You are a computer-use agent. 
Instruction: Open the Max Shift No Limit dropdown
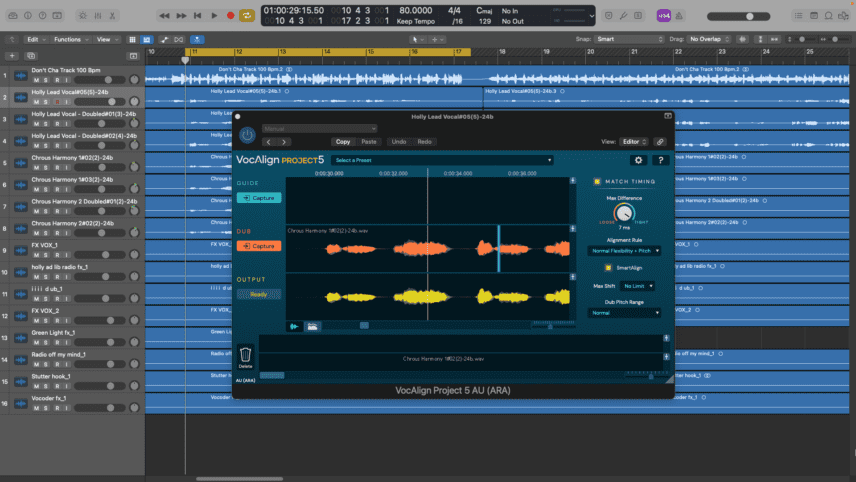[x=638, y=286]
